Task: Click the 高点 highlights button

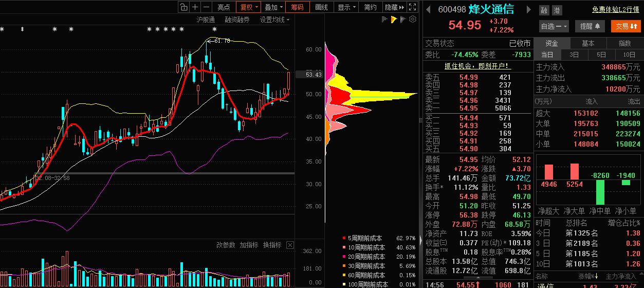Action: 224,7
